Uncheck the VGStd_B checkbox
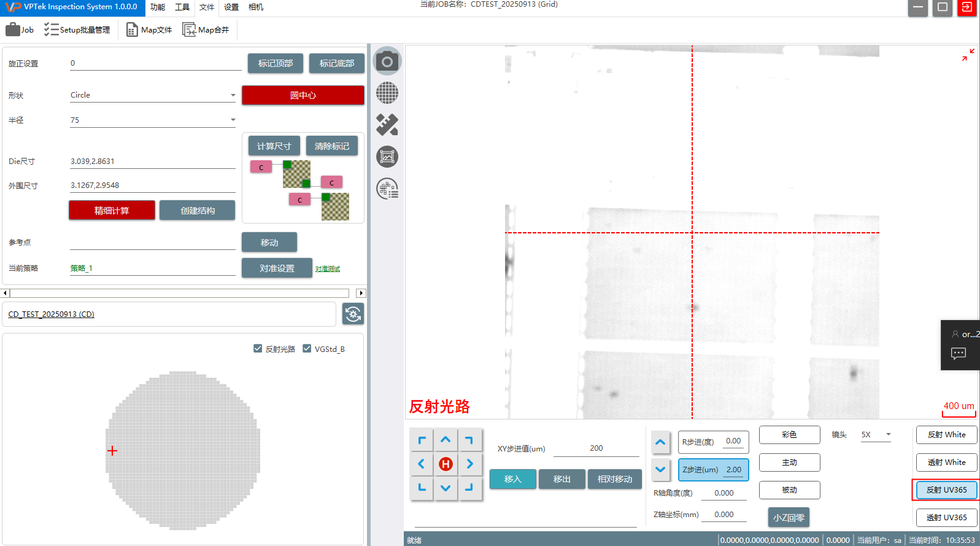This screenshot has width=980, height=546. pyautogui.click(x=307, y=349)
